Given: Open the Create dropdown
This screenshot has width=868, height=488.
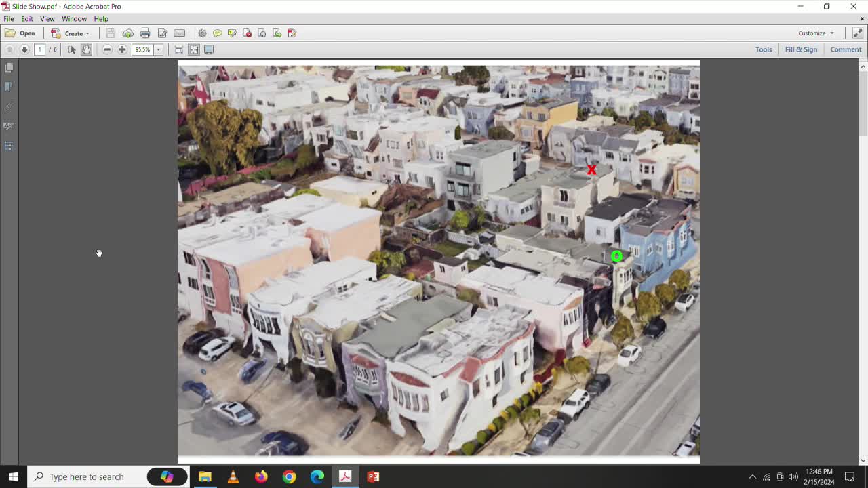Looking at the screenshot, I should [x=73, y=33].
